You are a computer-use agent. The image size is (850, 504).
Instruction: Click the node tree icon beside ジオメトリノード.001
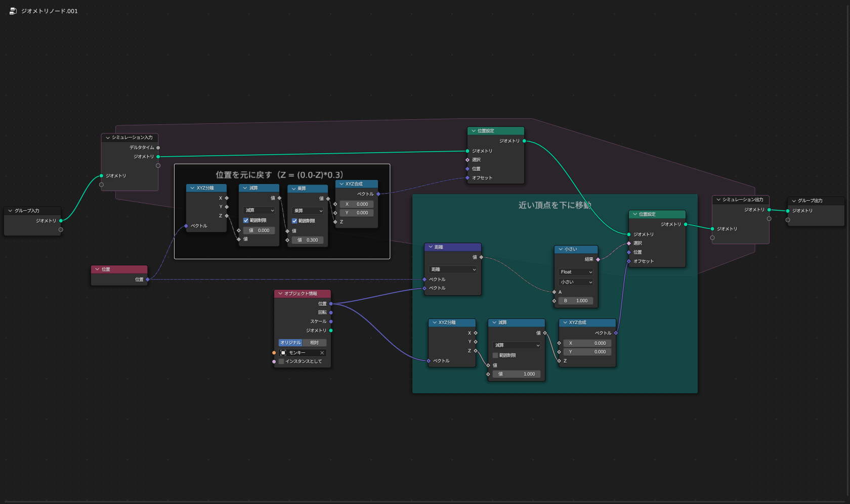tap(13, 11)
